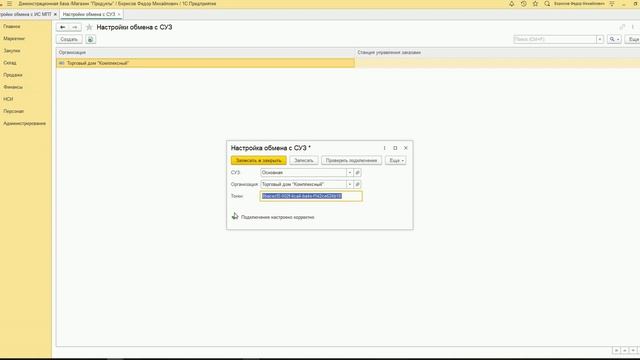
Task: Open service settings icon beside user name
Action: pos(612,4)
